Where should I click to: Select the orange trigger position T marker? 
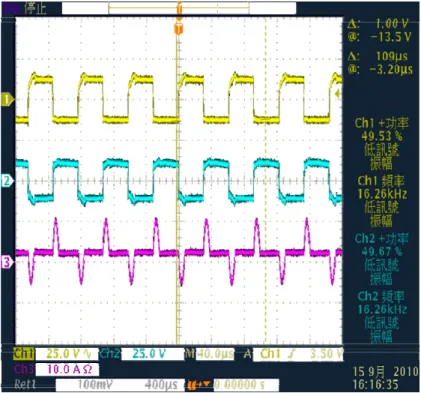pyautogui.click(x=179, y=29)
